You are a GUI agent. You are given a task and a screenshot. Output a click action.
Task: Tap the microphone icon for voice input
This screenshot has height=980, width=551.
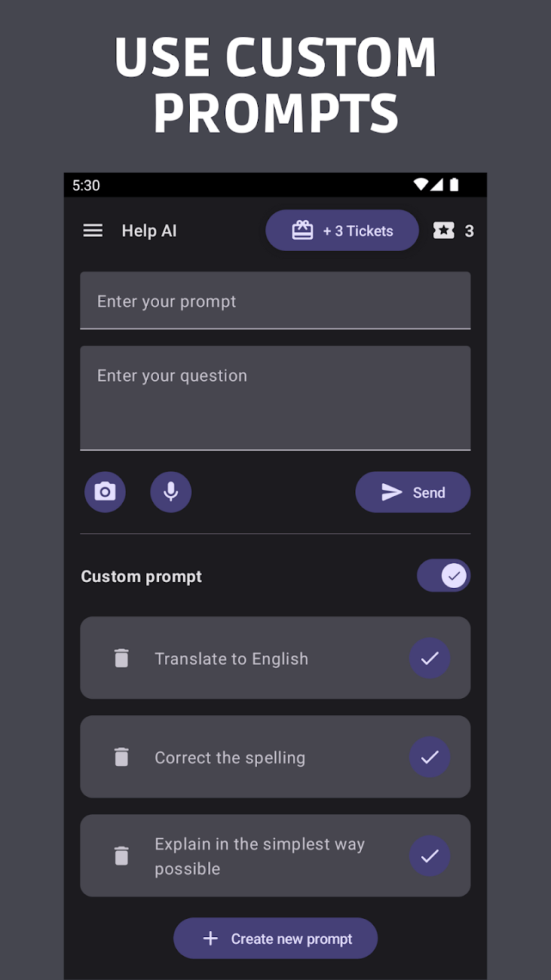pyautogui.click(x=171, y=491)
